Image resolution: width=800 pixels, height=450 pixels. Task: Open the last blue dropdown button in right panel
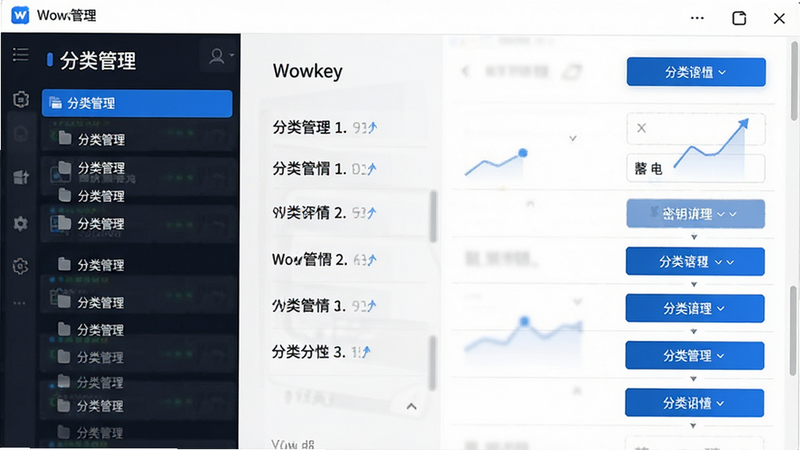694,403
